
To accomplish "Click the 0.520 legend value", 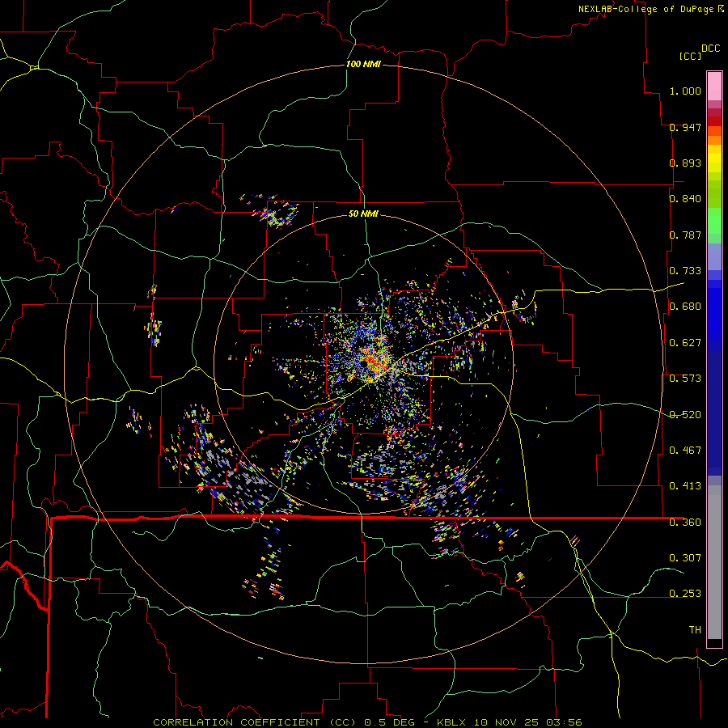I will 685,415.
